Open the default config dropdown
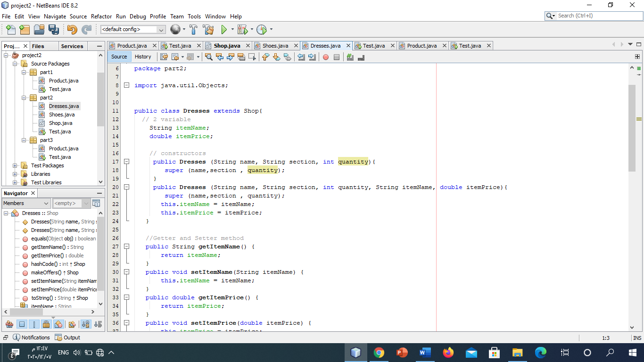The width and height of the screenshot is (644, 362). 132,30
